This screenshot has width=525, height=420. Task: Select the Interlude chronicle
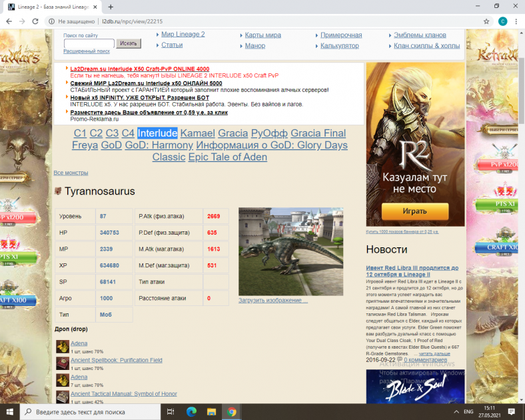click(x=157, y=133)
